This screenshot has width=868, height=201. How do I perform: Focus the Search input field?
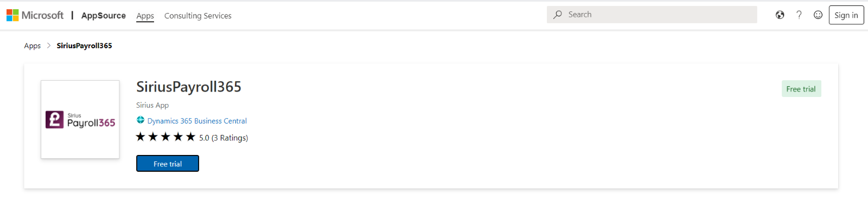point(652,15)
